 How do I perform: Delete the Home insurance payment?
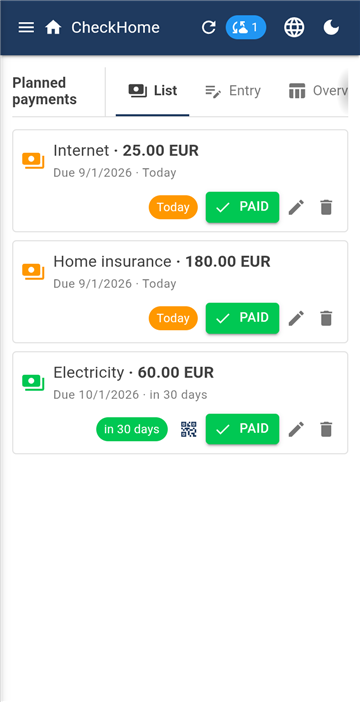[326, 318]
